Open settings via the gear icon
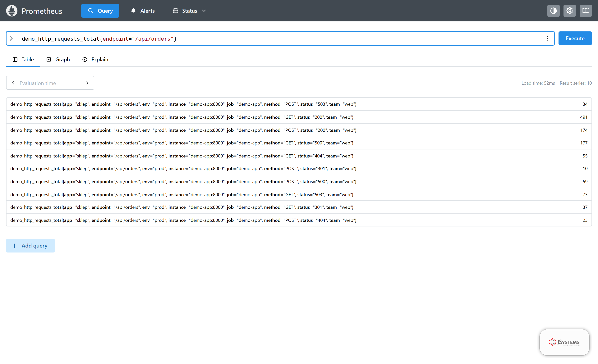This screenshot has height=364, width=598. point(570,11)
